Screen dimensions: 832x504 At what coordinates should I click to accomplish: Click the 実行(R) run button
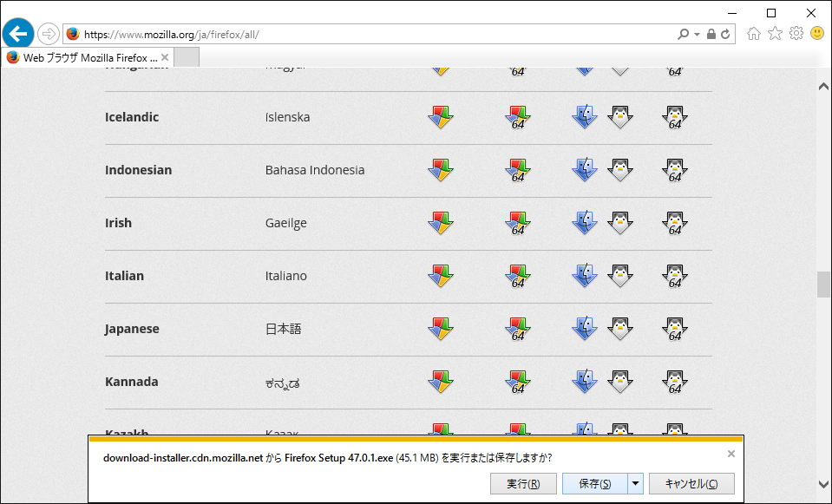tap(523, 484)
